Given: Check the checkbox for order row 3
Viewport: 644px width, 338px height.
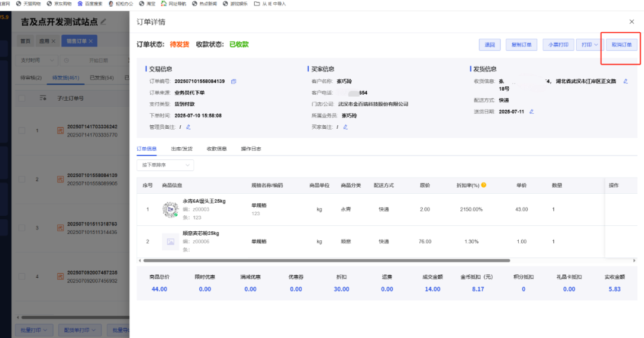Looking at the screenshot, I should (x=22, y=228).
